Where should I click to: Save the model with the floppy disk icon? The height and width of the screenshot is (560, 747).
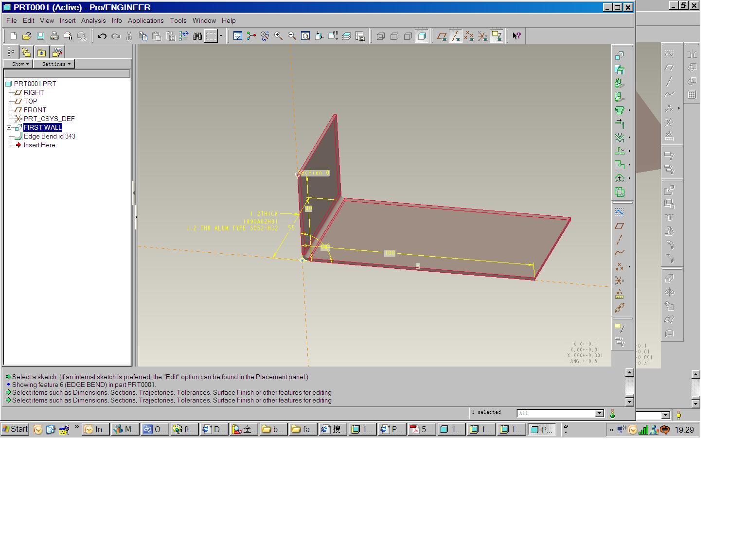41,36
